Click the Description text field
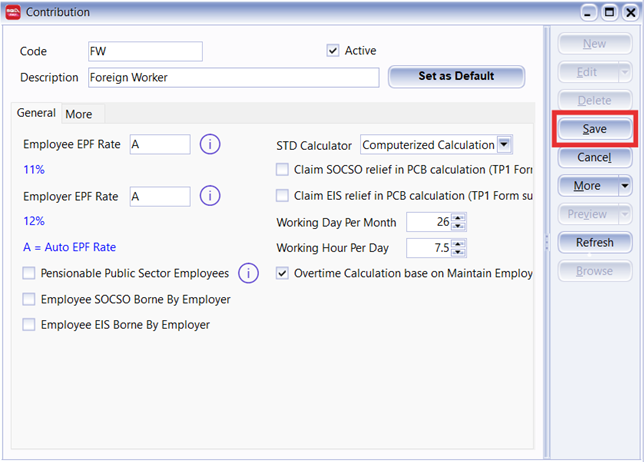Image resolution: width=644 pixels, height=462 pixels. click(232, 77)
